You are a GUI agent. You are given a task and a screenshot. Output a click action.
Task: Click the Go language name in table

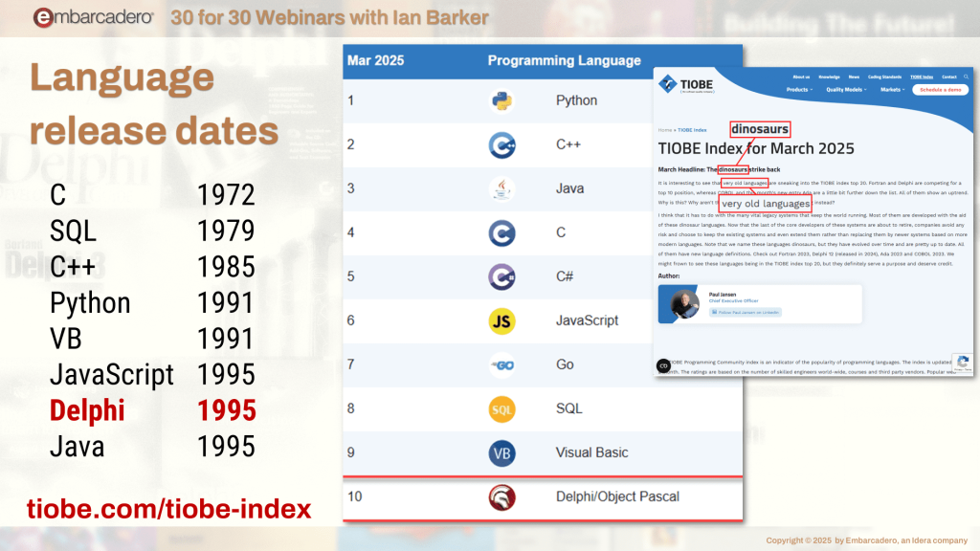(565, 364)
